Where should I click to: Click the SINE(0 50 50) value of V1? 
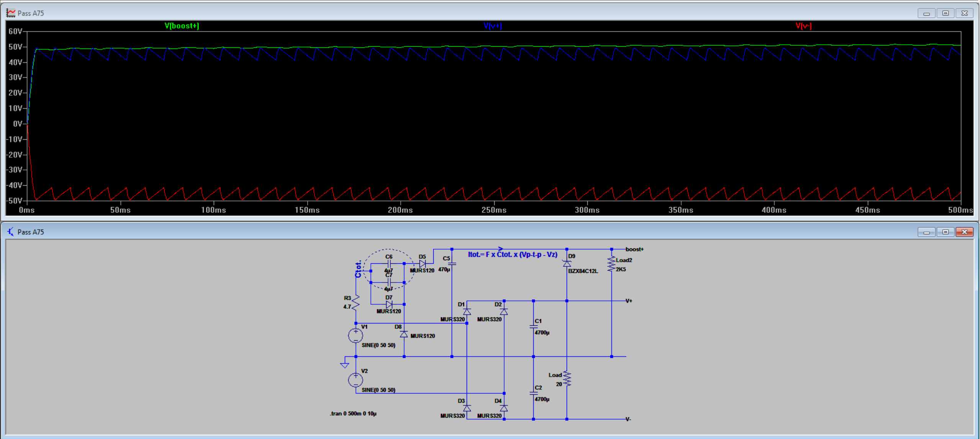tap(379, 345)
